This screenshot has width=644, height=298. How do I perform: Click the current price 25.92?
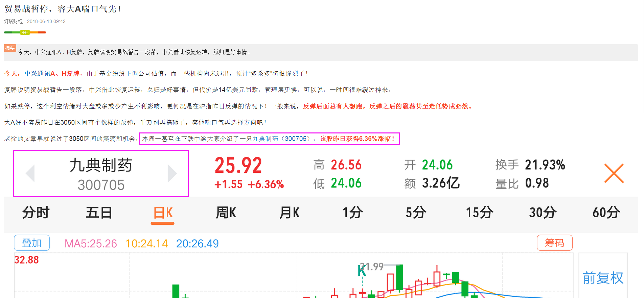pos(238,165)
